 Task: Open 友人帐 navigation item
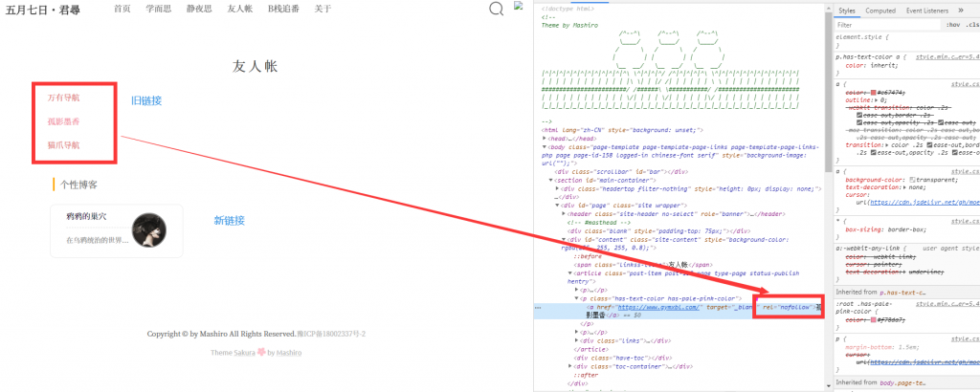coord(240,9)
